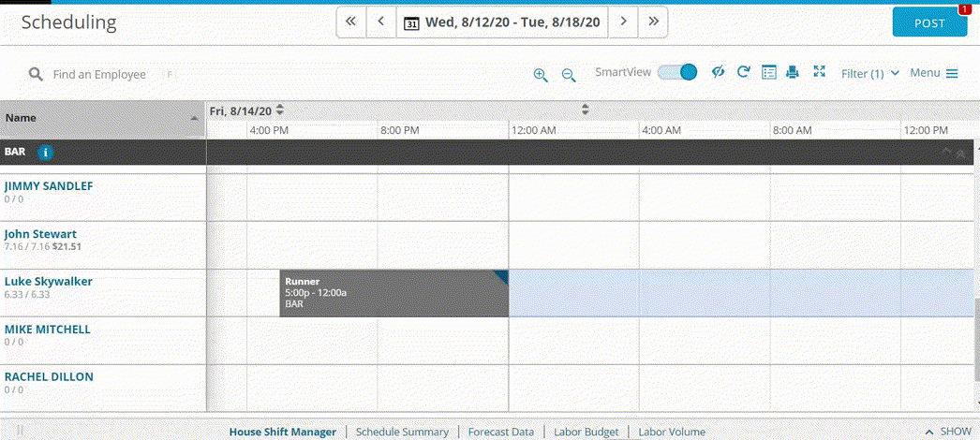980x440 pixels.
Task: Jump back with the double-left arrow
Action: (351, 22)
